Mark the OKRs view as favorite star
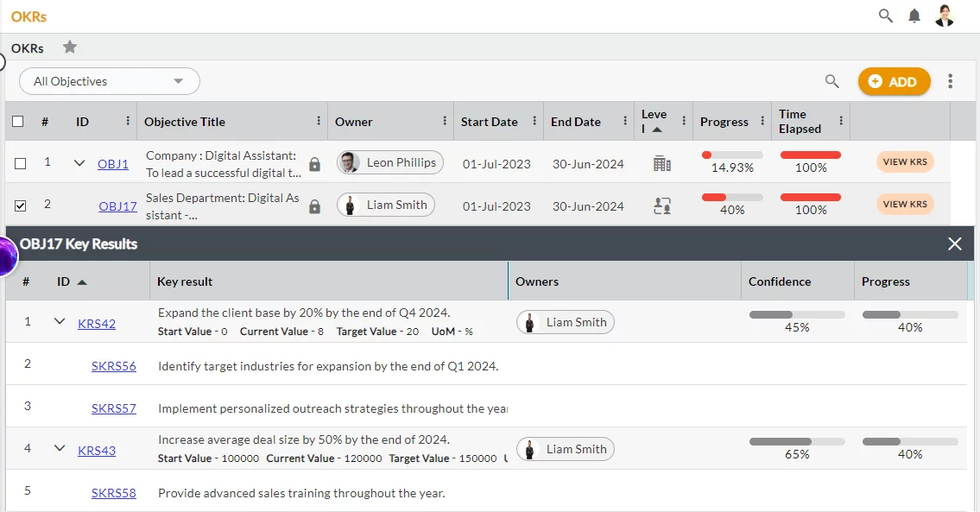The height and width of the screenshot is (512, 980). [69, 47]
